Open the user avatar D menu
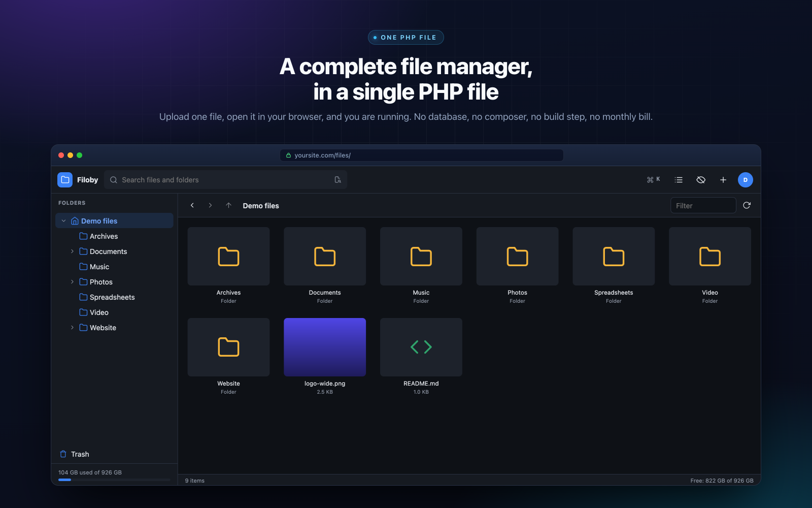Image resolution: width=812 pixels, height=508 pixels. [746, 180]
